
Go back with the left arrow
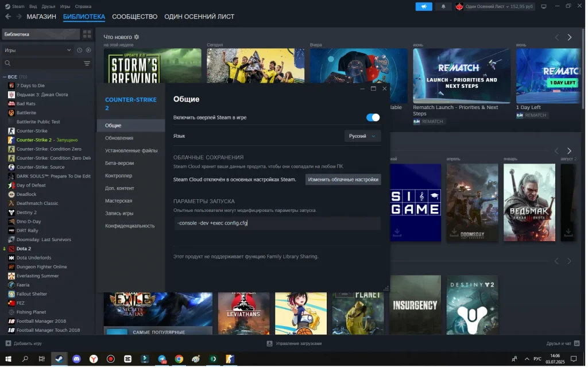8,17
